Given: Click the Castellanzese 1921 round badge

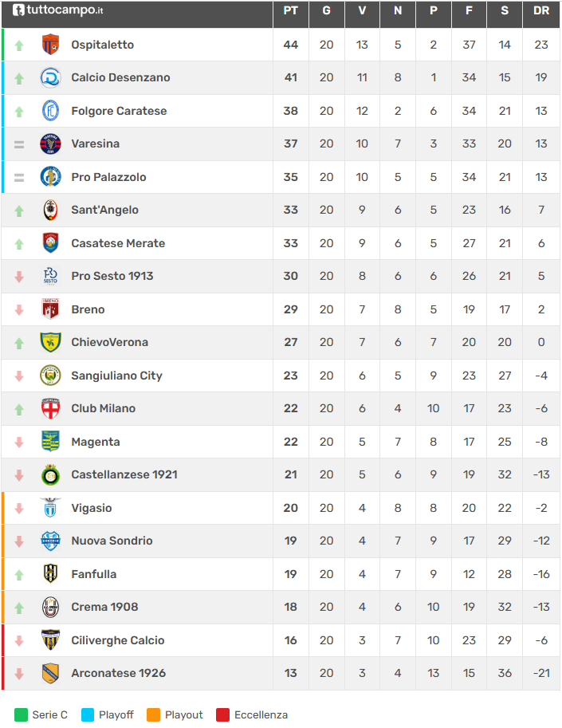Looking at the screenshot, I should point(50,474).
